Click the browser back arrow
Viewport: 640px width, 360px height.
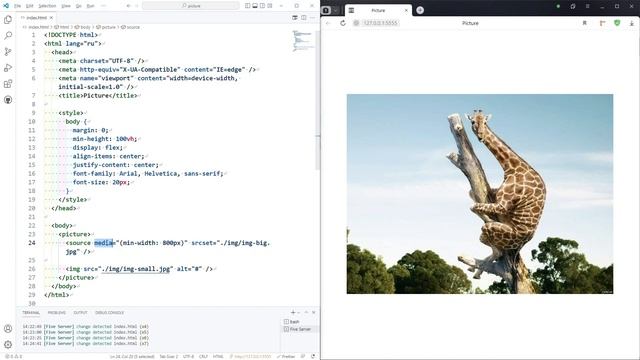328,23
